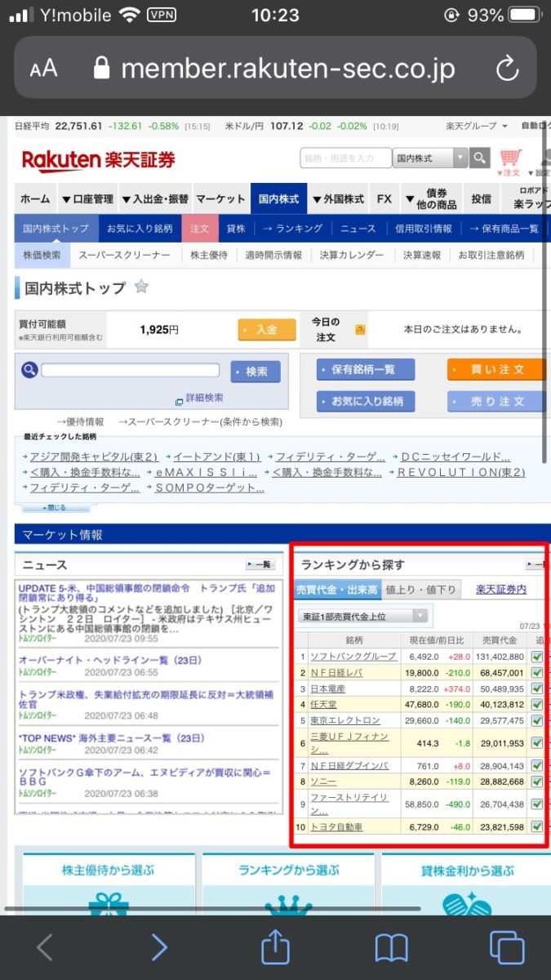Open the shopping cart 注文 icon
Image resolution: width=551 pixels, height=980 pixels.
510,161
